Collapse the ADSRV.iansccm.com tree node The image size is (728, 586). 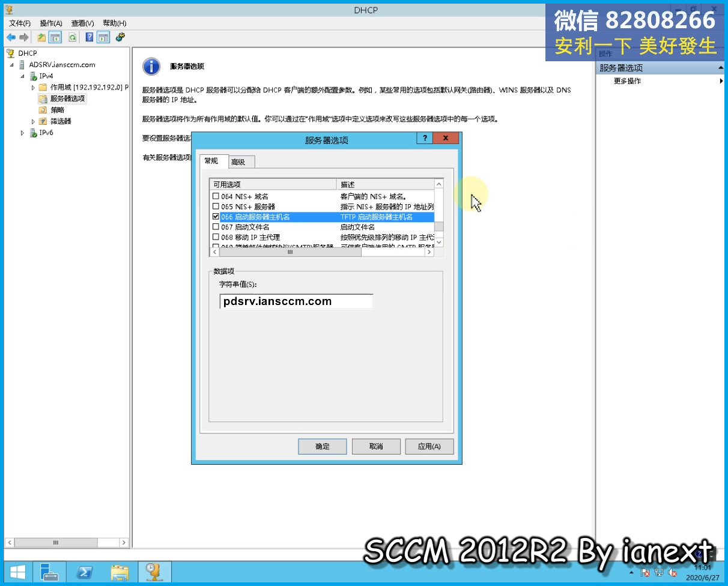(x=11, y=65)
